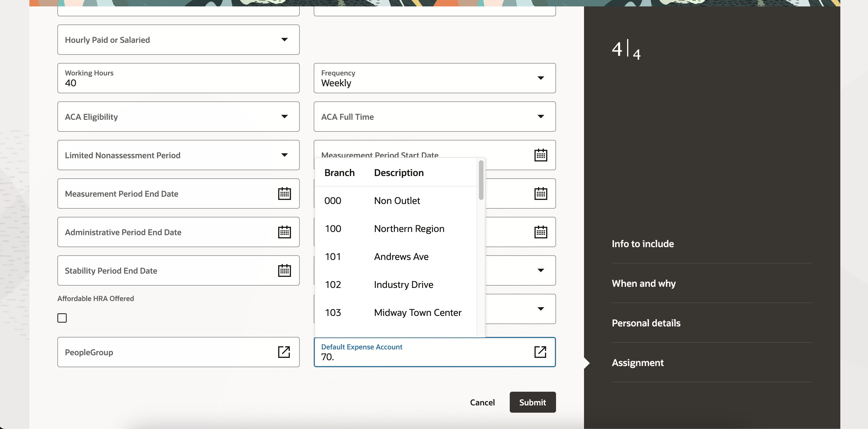Open the Frequency Weekly dropdown

click(x=541, y=78)
